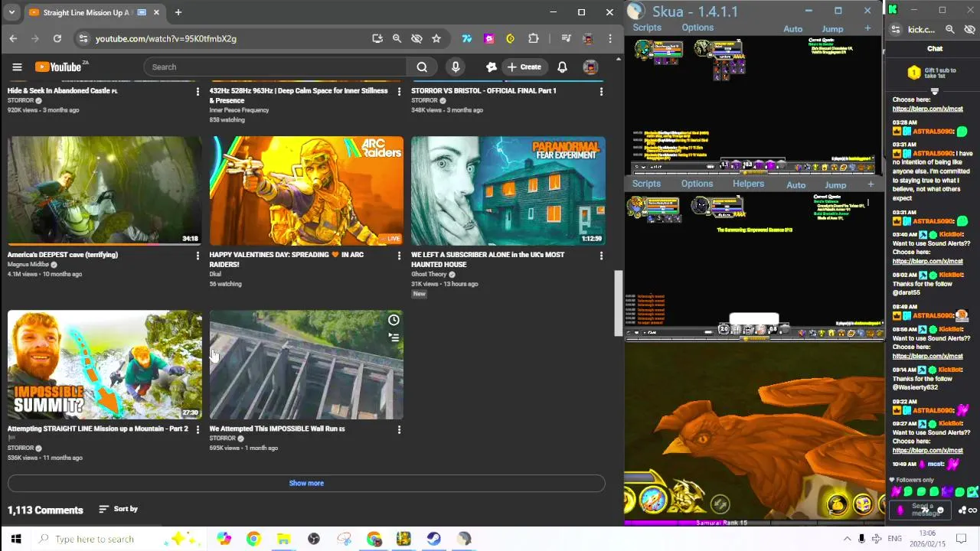The image size is (980, 551).
Task: Open the comments Sort by menu
Action: coord(119,509)
